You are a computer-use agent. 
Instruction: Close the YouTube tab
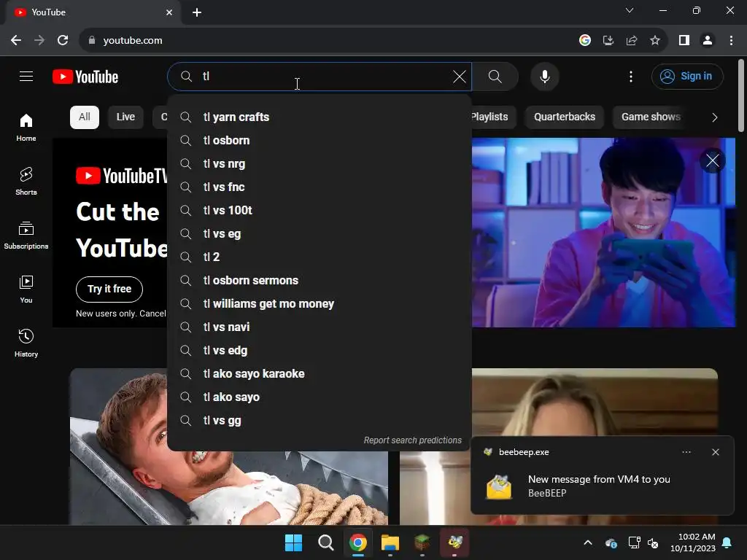click(x=169, y=12)
